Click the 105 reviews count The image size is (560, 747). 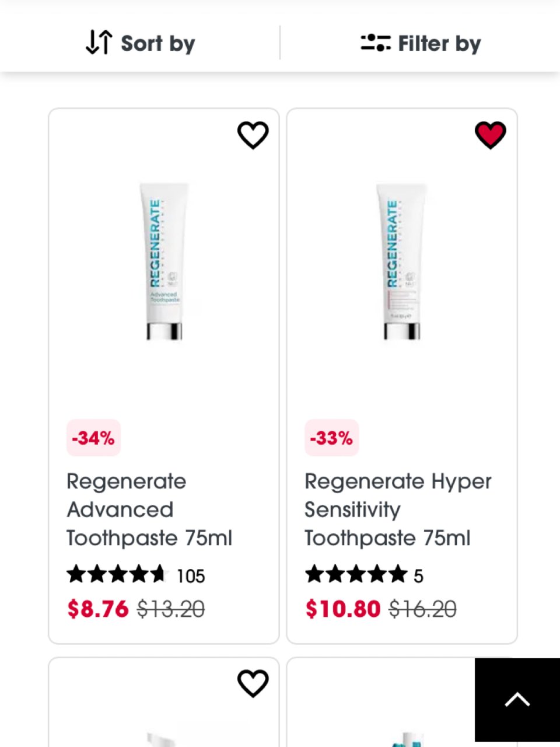click(x=191, y=576)
